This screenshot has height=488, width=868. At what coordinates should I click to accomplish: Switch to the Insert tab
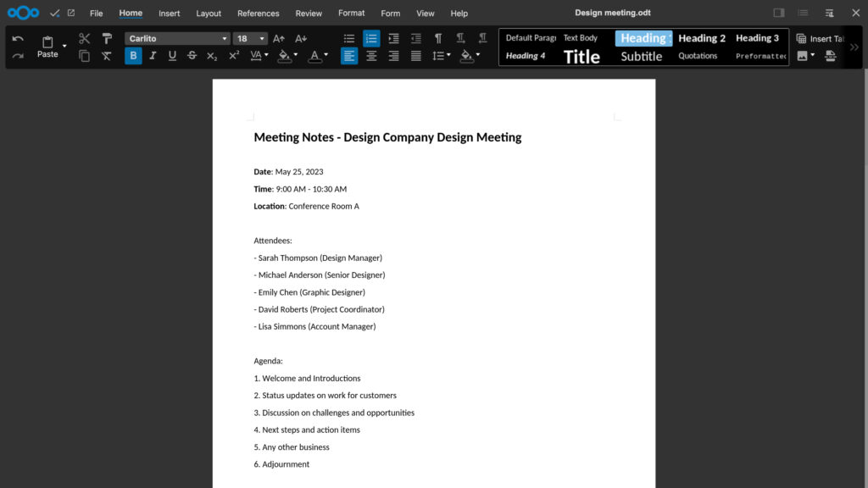(x=169, y=14)
